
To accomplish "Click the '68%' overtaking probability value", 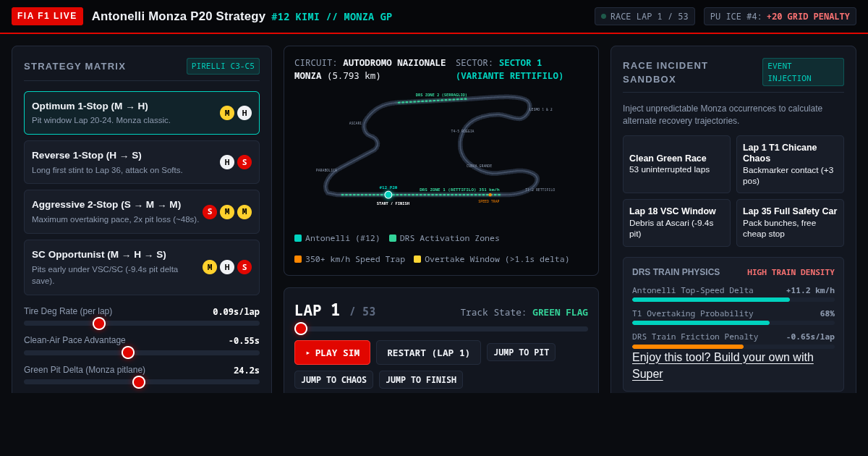I will click(x=827, y=314).
